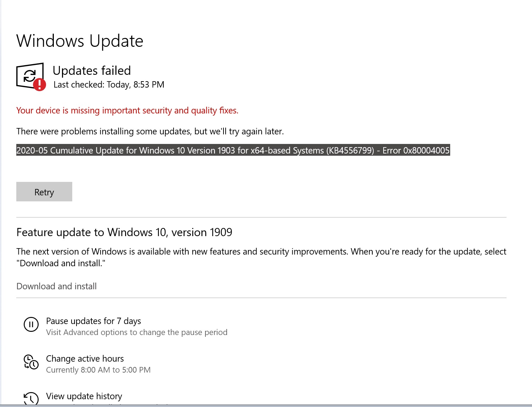Click the Feature update version 1909 heading
Screen dimensions: 532x407
tap(124, 232)
